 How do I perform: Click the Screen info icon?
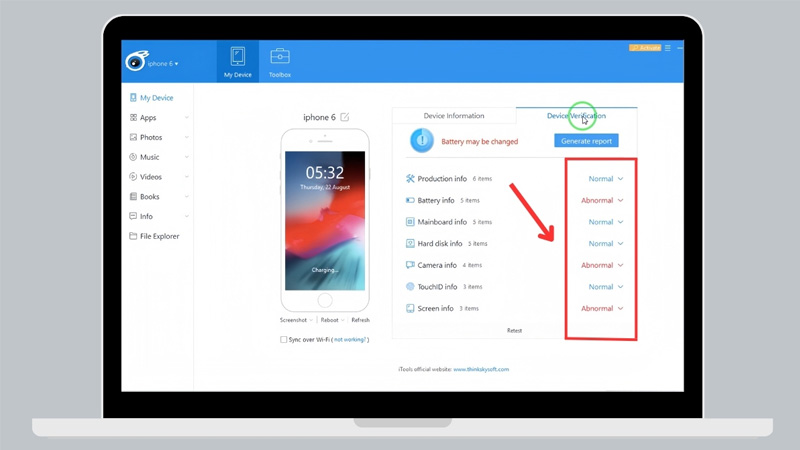click(410, 308)
